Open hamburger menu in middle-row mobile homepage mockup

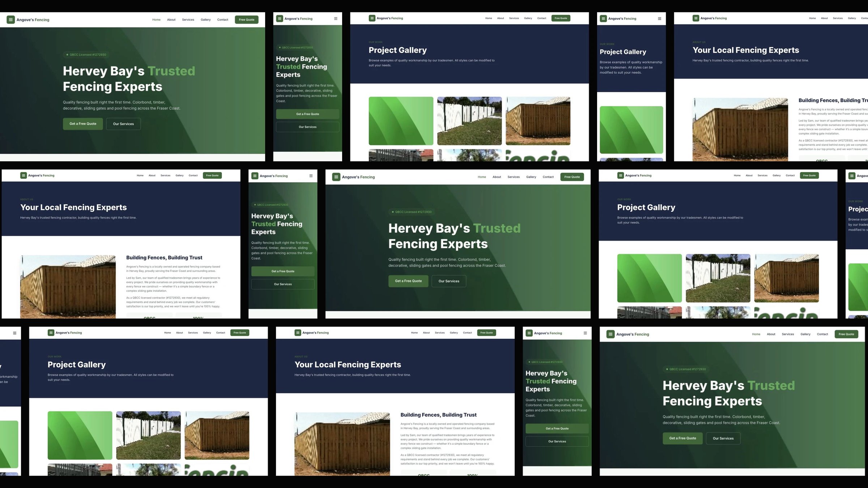pos(311,176)
